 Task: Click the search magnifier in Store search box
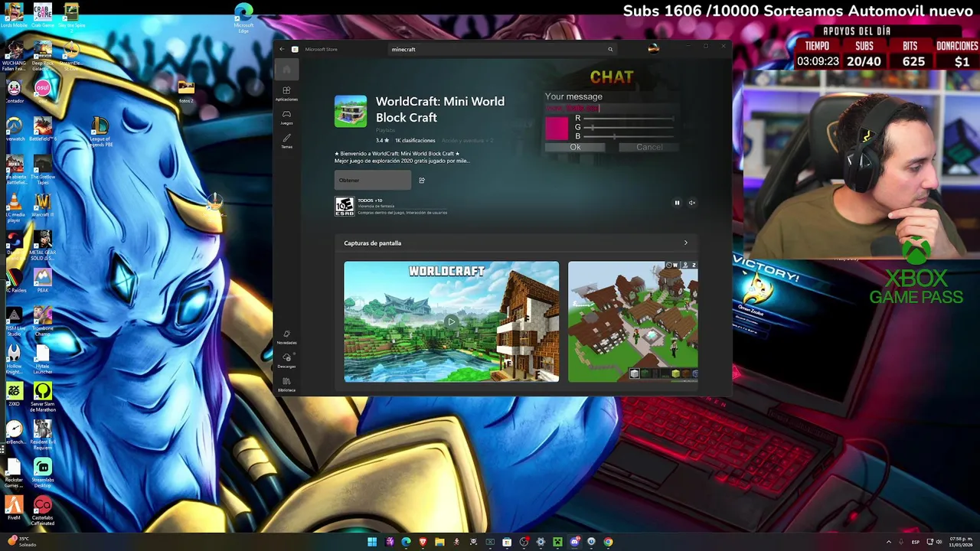[x=610, y=49]
